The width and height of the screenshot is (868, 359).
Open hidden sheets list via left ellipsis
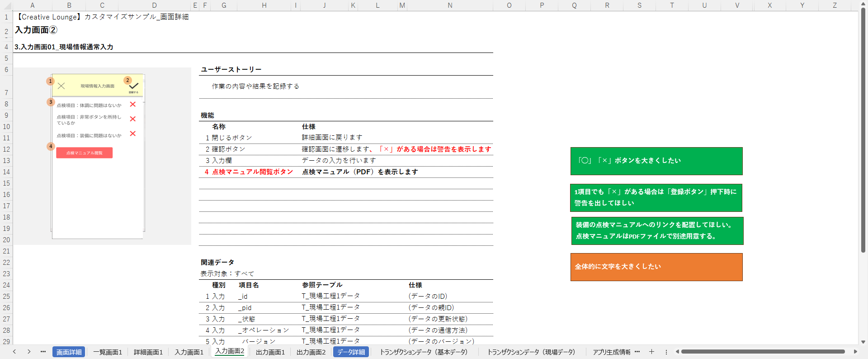coord(43,352)
